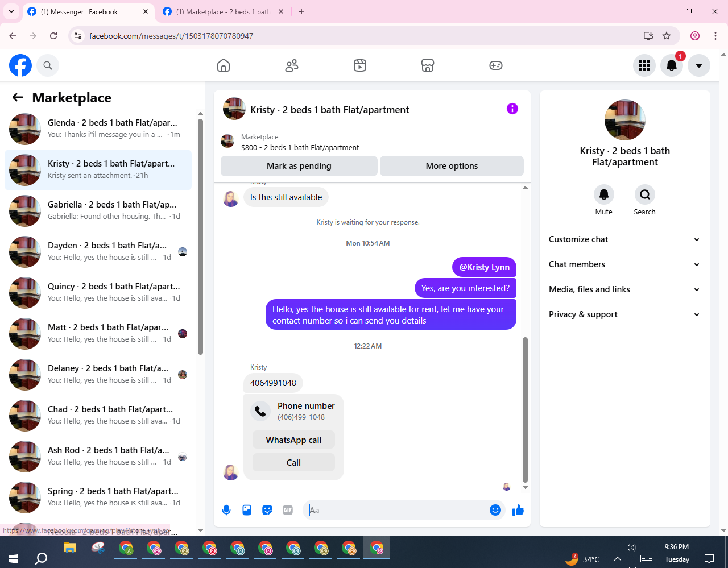Go to Home feed icon

click(x=224, y=65)
